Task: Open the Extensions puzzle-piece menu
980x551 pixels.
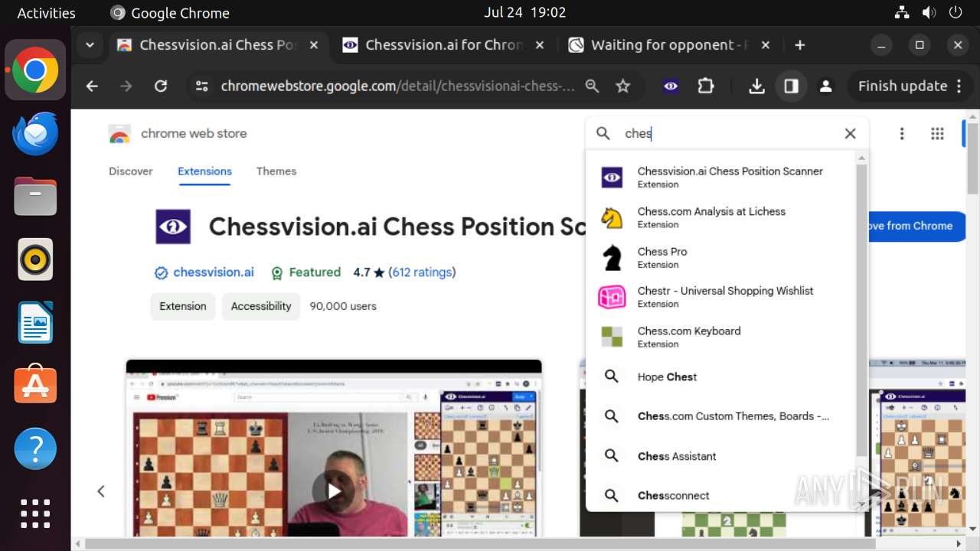Action: (706, 86)
